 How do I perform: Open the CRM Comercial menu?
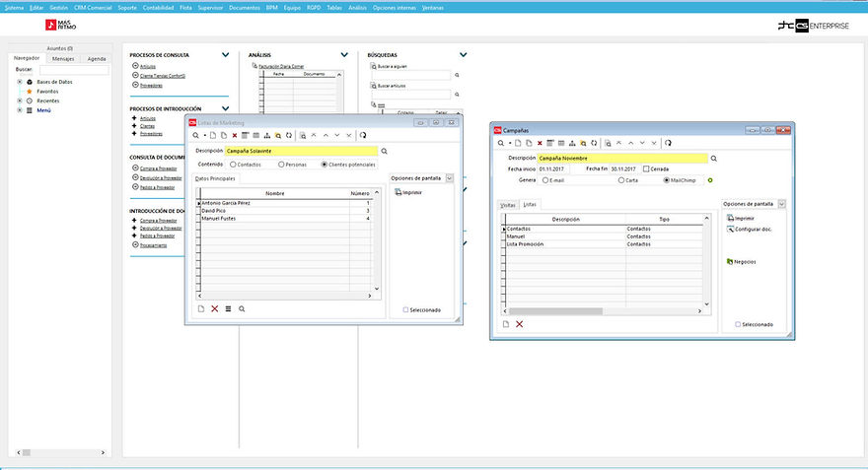[x=93, y=8]
